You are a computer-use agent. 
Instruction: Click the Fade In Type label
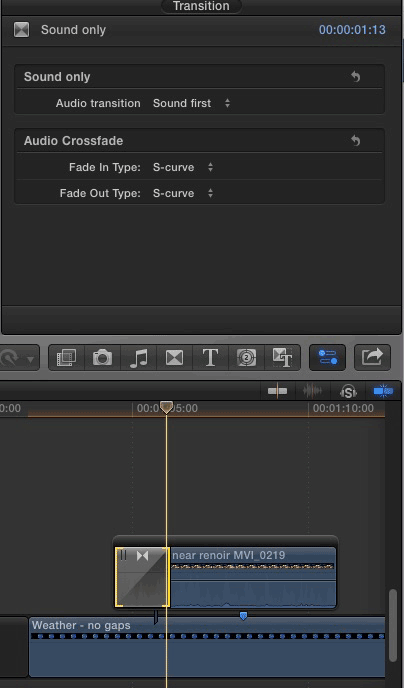[x=105, y=167]
